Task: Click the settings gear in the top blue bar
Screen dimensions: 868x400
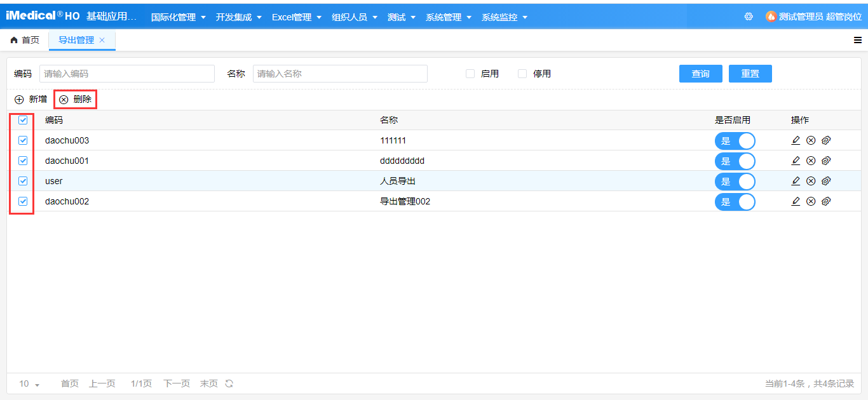Action: (749, 17)
